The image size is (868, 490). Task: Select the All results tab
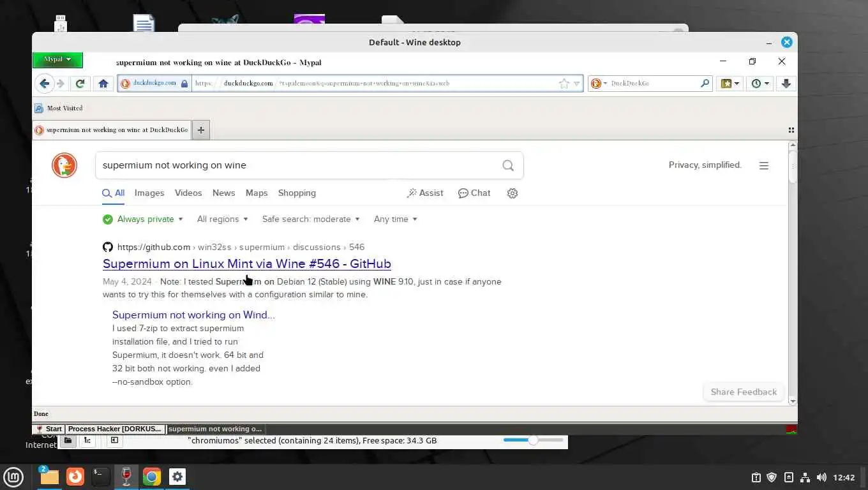(x=114, y=193)
